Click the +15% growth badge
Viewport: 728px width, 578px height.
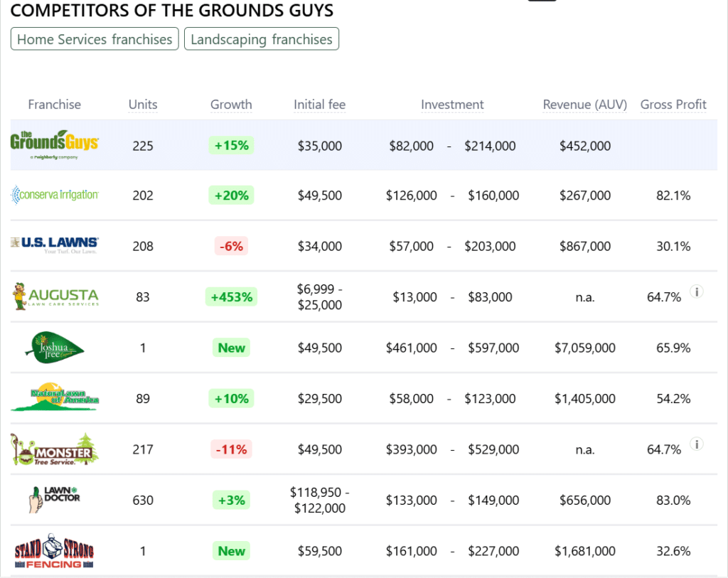(231, 145)
